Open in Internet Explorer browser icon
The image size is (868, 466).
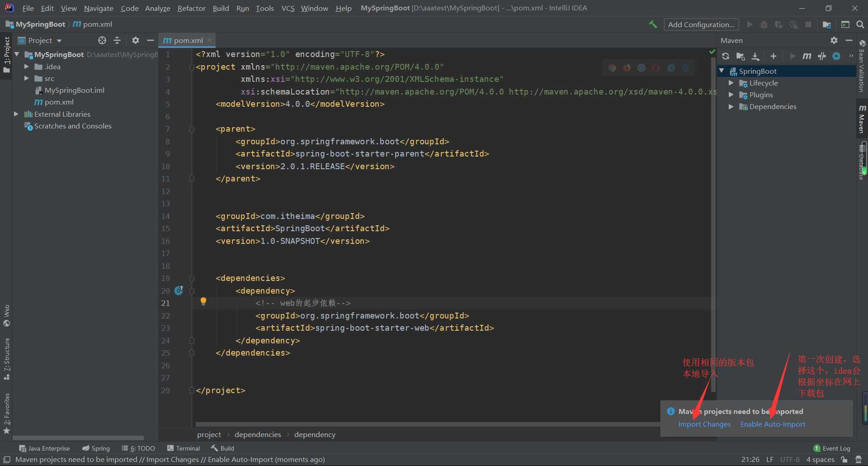coord(671,68)
